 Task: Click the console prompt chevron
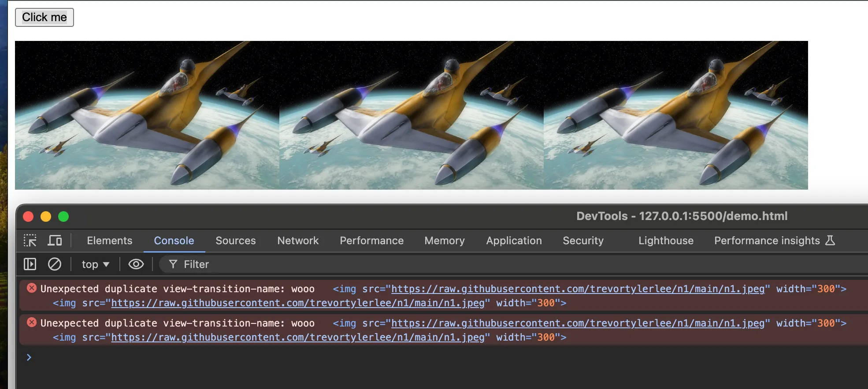(x=29, y=357)
